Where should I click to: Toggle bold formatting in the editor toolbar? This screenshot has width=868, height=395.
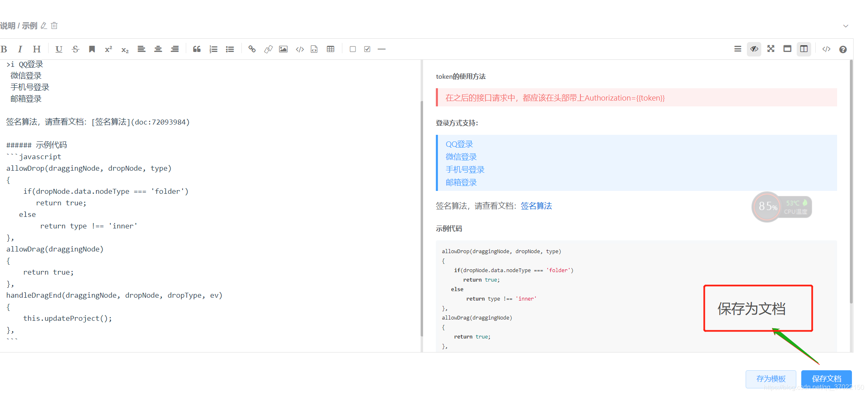pyautogui.click(x=4, y=49)
